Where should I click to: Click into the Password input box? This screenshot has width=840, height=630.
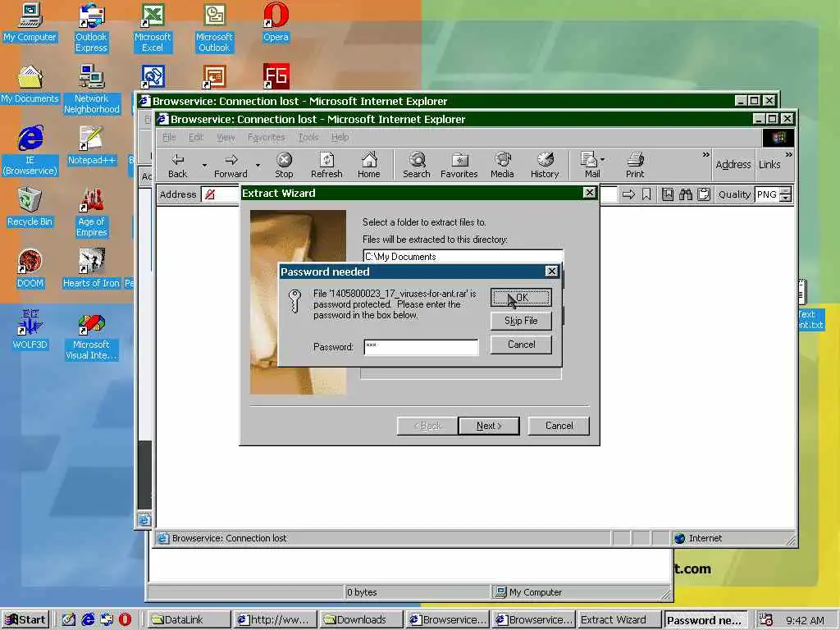pos(421,347)
